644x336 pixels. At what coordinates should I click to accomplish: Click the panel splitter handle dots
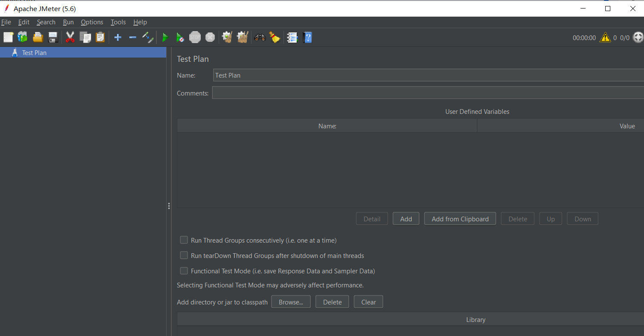(169, 206)
